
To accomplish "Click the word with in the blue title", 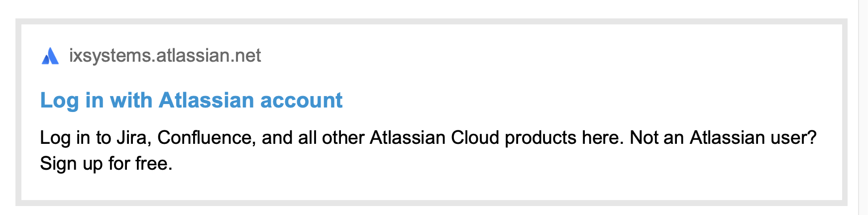I will (x=131, y=100).
